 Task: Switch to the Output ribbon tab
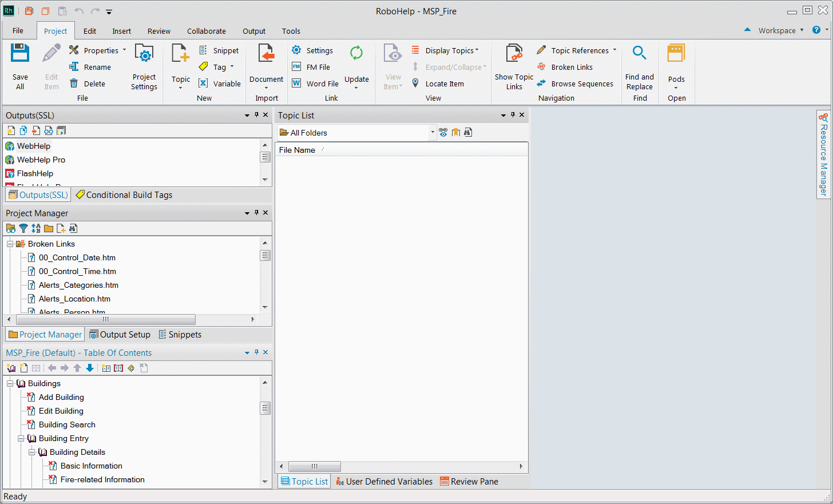[x=254, y=31]
